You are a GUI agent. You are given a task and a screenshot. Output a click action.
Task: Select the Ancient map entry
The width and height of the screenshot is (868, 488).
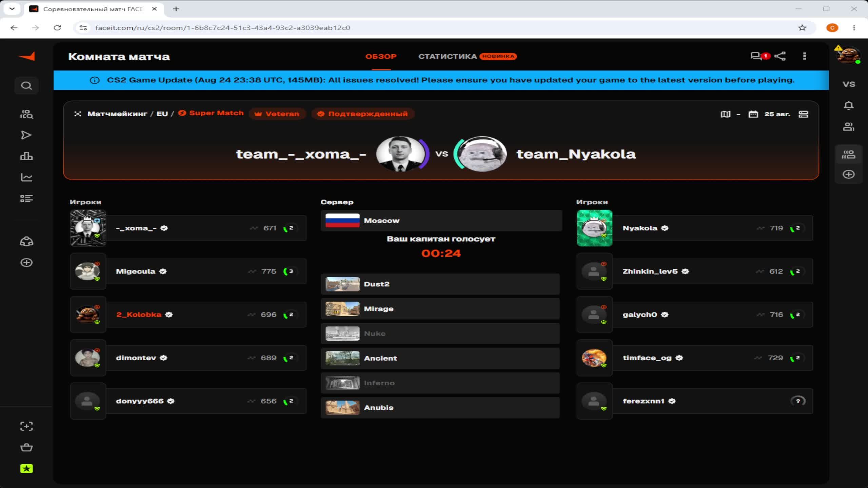tap(440, 358)
